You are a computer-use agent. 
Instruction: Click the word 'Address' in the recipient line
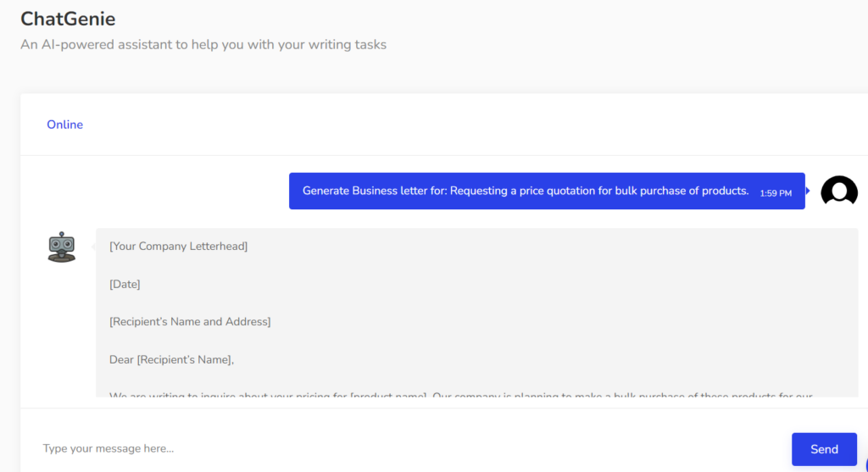pyautogui.click(x=248, y=322)
